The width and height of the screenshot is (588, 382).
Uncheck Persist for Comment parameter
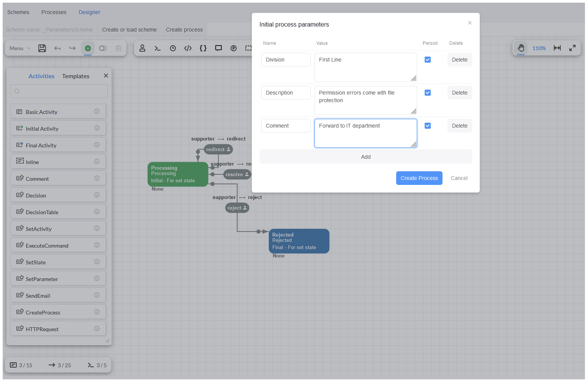click(x=428, y=126)
